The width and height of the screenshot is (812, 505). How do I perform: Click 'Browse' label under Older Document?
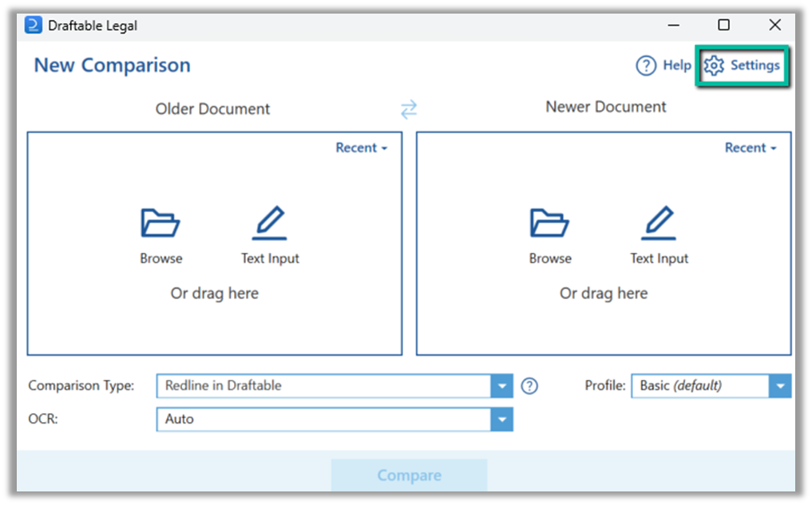pyautogui.click(x=161, y=258)
